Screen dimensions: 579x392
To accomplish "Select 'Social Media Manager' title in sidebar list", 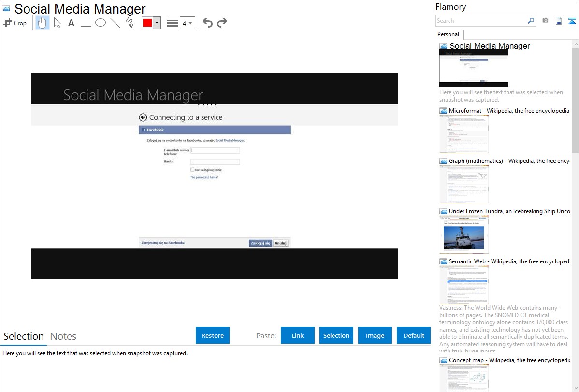I will point(490,46).
